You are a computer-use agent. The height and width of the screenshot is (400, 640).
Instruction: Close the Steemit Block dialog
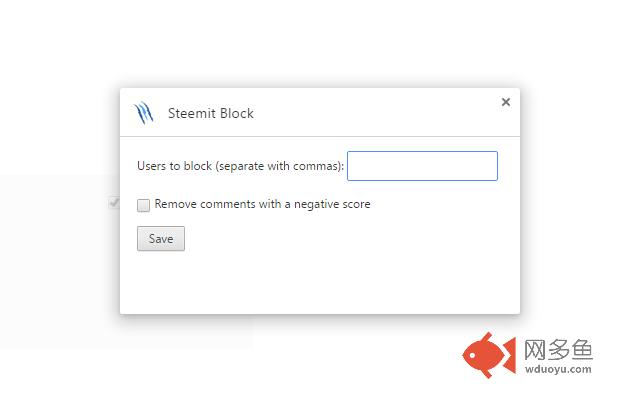point(506,102)
